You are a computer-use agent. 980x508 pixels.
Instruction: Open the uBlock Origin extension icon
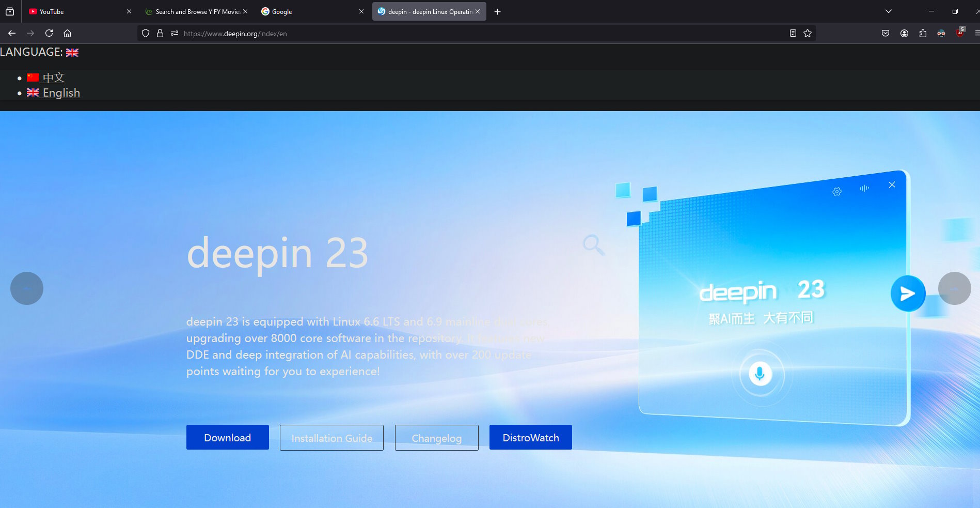(960, 33)
